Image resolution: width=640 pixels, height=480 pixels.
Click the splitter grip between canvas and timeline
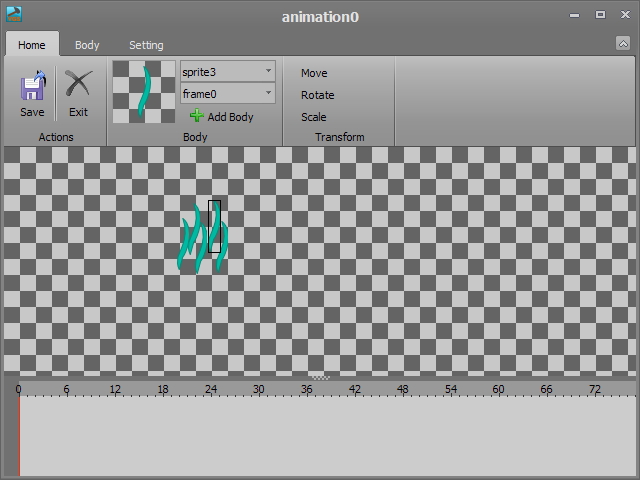point(320,377)
